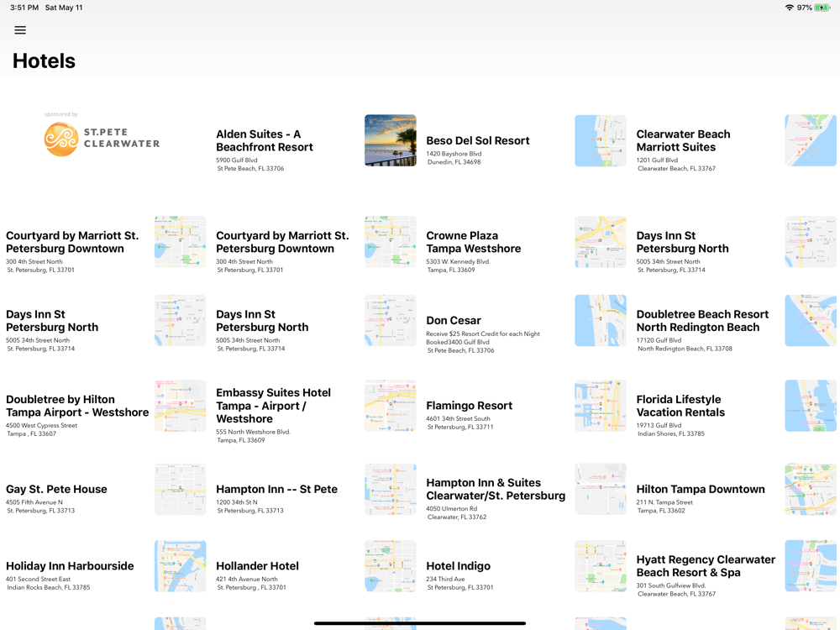Tap the address 4050 Ulmerton Rd
Screen dimensions: 840x630
451,508
